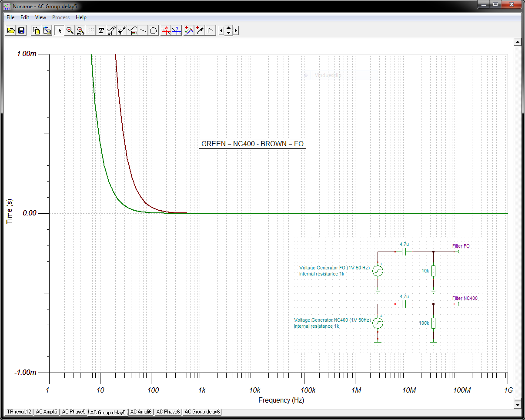Click the 'Voltage Generator FO (1V 50 Hz)' text
The height and width of the screenshot is (420, 525).
[334, 268]
